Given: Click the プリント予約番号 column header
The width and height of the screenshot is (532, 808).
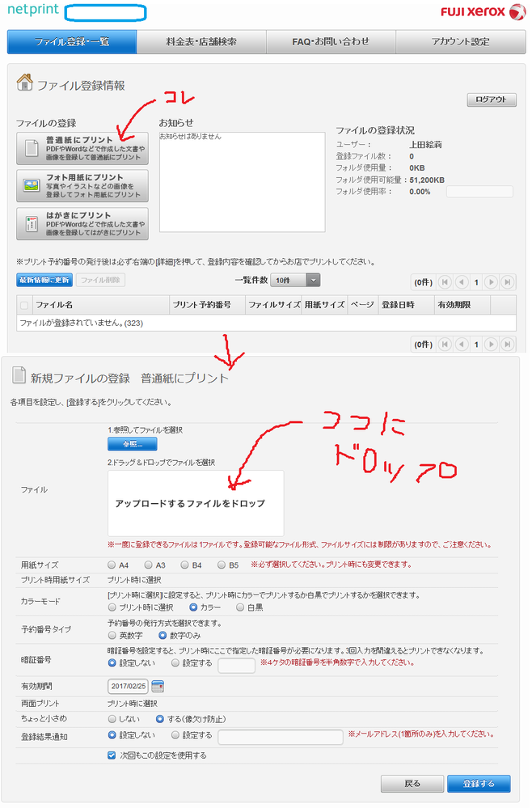Looking at the screenshot, I should (x=206, y=305).
